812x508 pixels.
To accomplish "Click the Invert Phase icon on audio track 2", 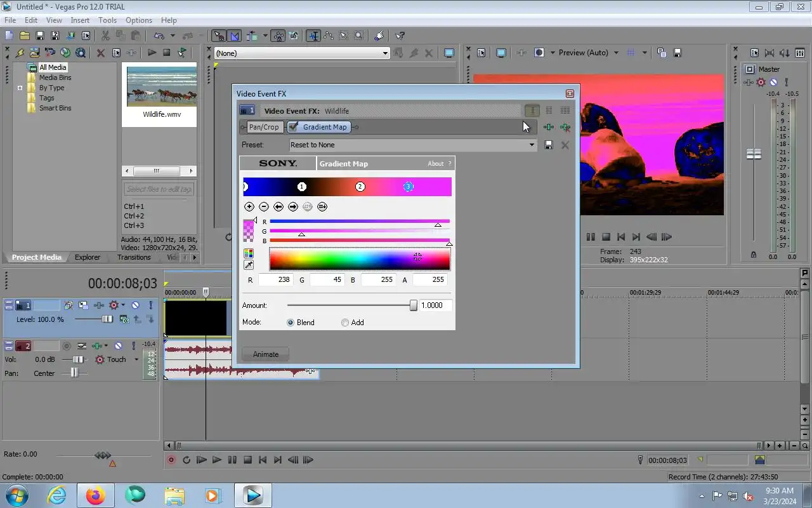I will pyautogui.click(x=82, y=346).
